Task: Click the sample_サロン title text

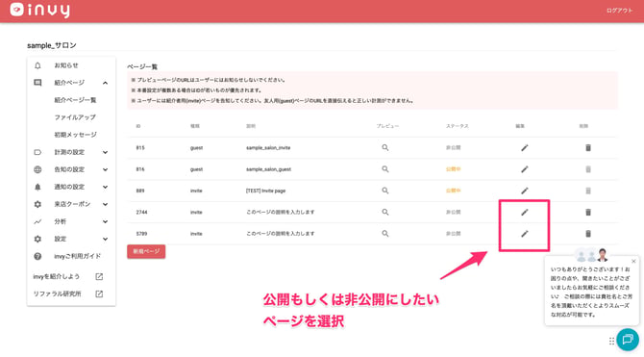Action: click(x=52, y=45)
